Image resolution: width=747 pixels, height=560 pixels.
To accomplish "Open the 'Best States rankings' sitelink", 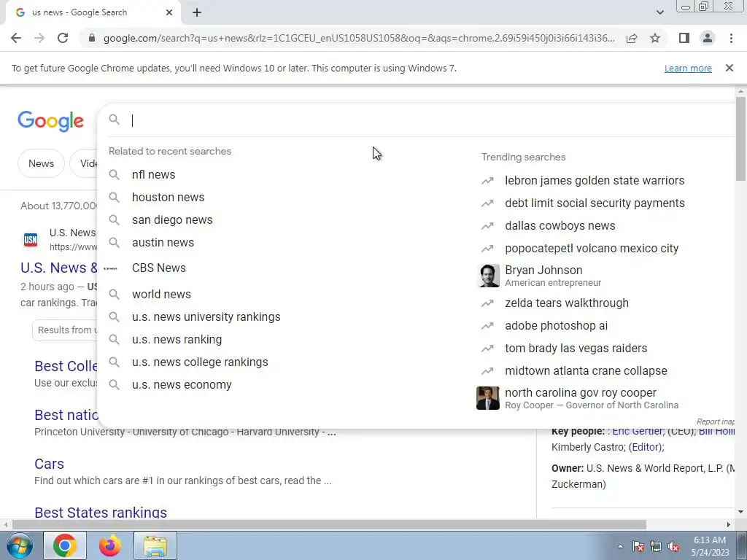I will point(101,513).
